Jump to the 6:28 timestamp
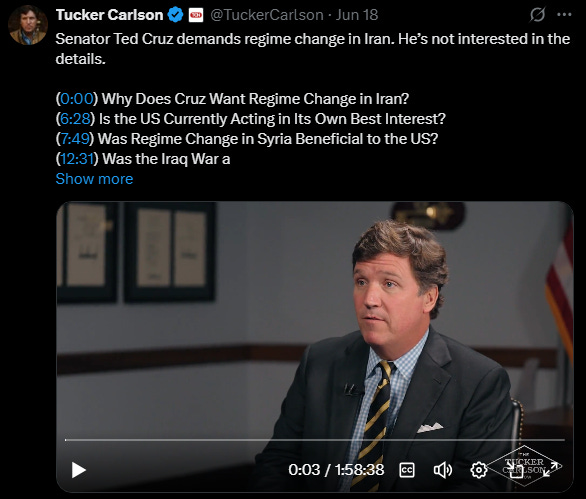The image size is (586, 499). (x=75, y=119)
